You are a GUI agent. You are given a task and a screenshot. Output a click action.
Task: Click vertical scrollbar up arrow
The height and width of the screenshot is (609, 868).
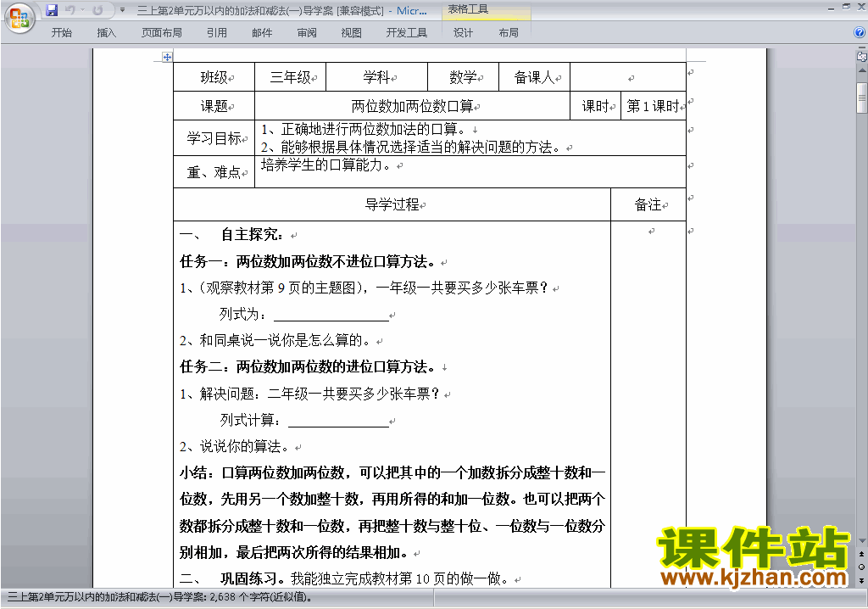tap(861, 70)
